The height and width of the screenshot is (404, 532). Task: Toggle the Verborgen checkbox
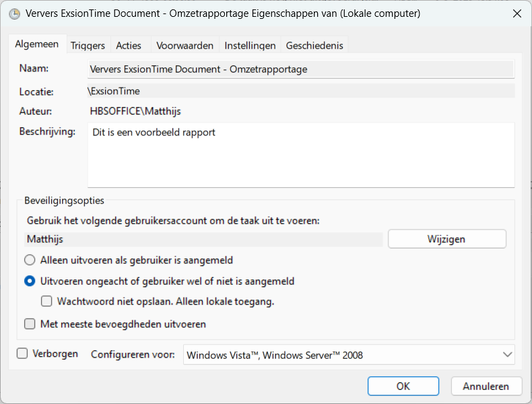(x=22, y=353)
